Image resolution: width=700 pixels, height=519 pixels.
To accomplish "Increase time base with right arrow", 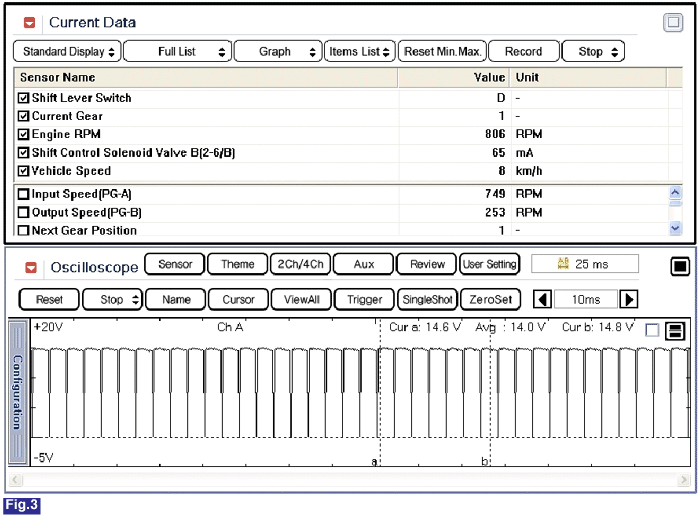I will click(x=629, y=299).
